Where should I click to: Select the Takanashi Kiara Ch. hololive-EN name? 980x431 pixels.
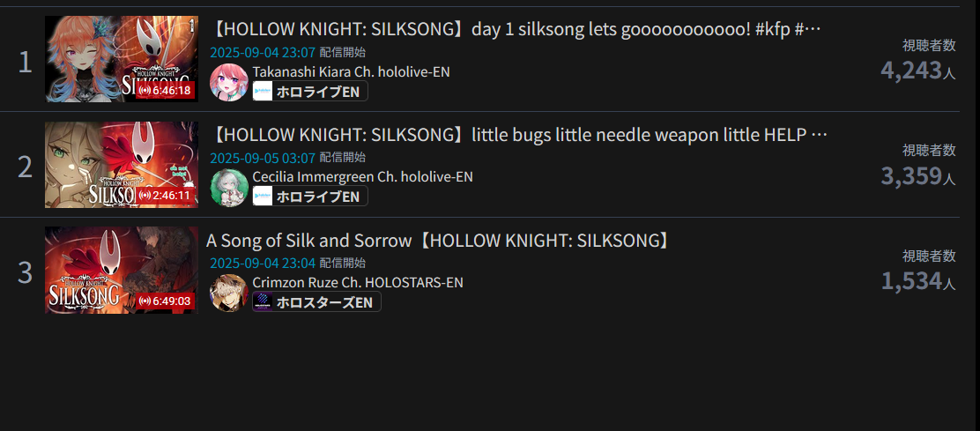352,72
